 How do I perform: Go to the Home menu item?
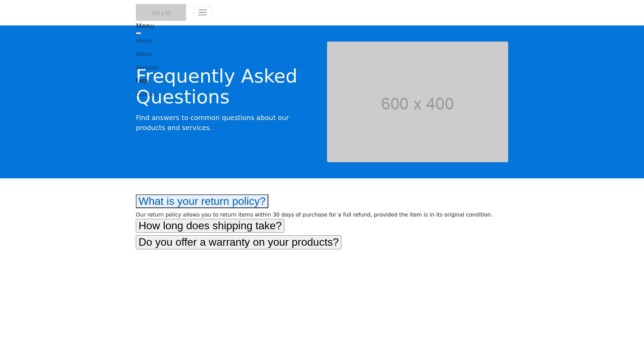point(144,41)
